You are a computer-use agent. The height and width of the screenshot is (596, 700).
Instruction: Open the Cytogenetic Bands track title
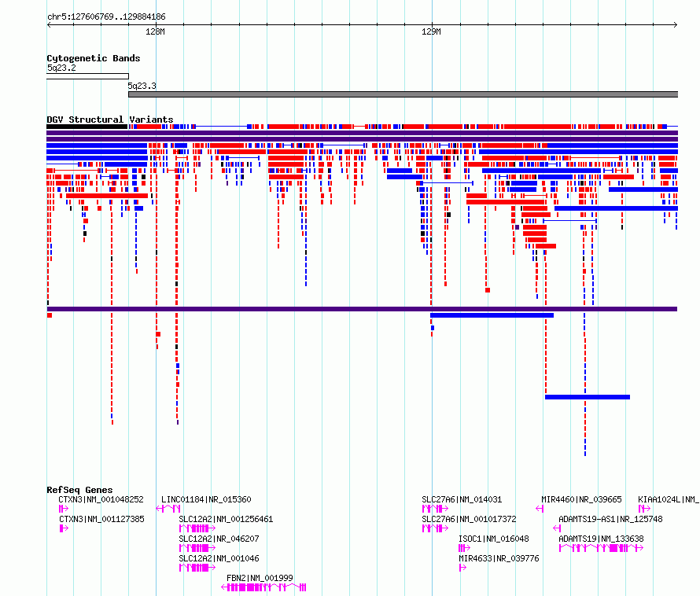94,58
